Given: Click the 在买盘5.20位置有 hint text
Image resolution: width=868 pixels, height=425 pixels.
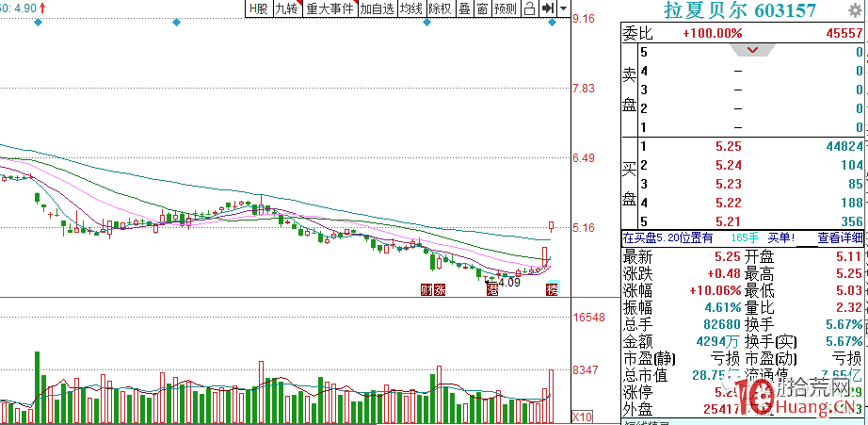Looking at the screenshot, I should [667, 238].
